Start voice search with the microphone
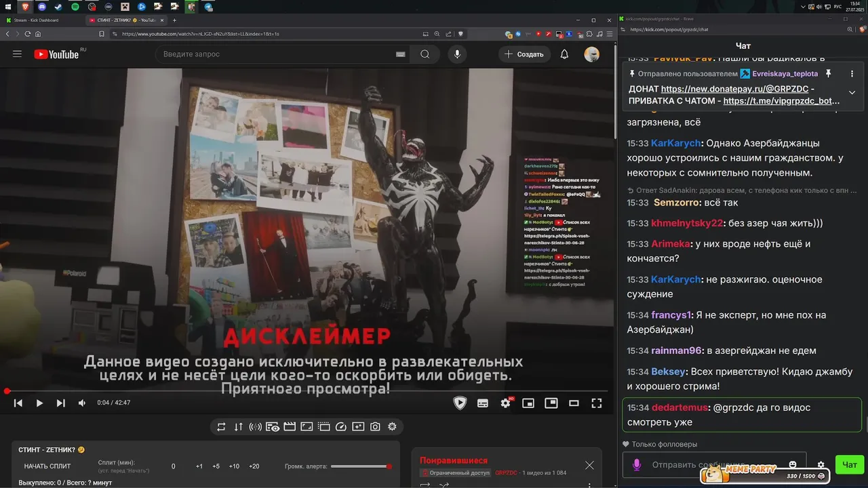The height and width of the screenshot is (488, 868). [457, 54]
